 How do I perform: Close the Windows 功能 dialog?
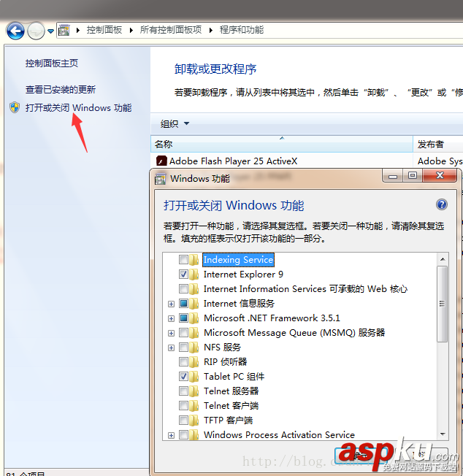440,176
